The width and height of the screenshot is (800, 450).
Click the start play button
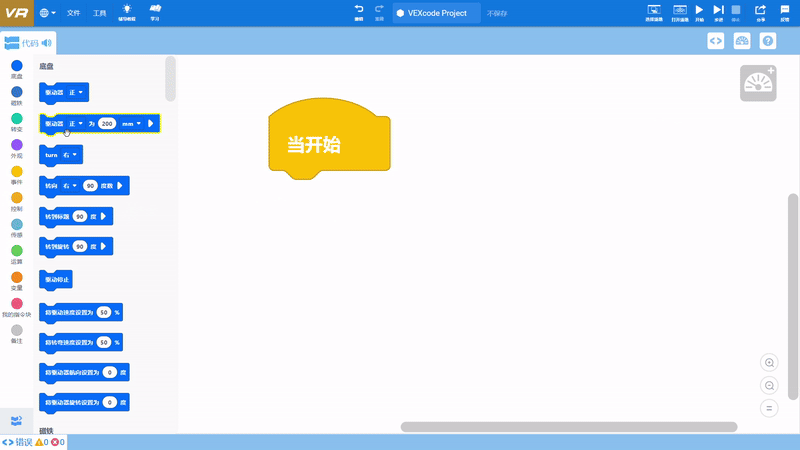point(699,10)
